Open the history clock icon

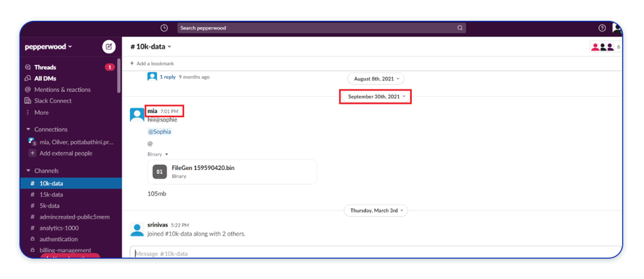tap(164, 28)
